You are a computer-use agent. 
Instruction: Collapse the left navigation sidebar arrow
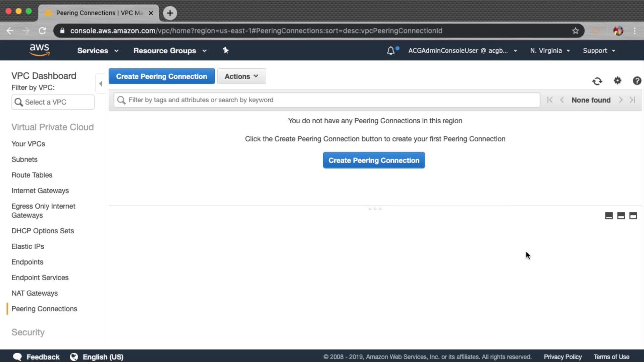tap(101, 84)
